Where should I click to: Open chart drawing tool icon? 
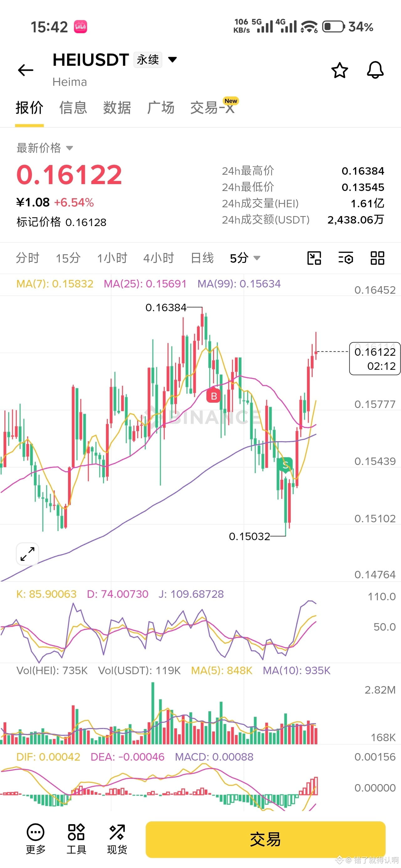tap(314, 258)
